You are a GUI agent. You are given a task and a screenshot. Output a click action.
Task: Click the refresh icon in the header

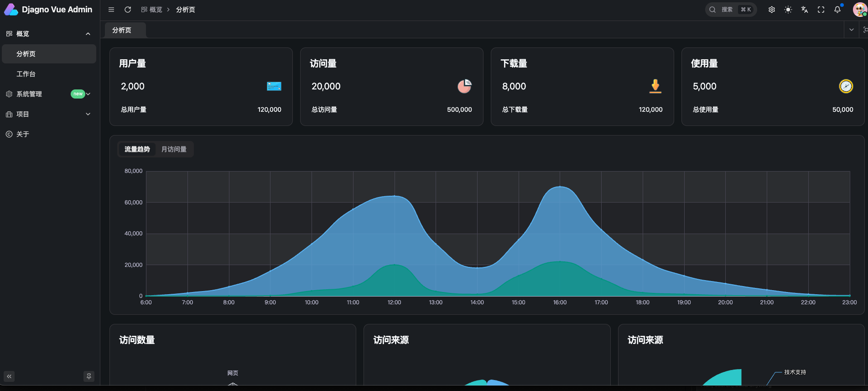pyautogui.click(x=128, y=10)
